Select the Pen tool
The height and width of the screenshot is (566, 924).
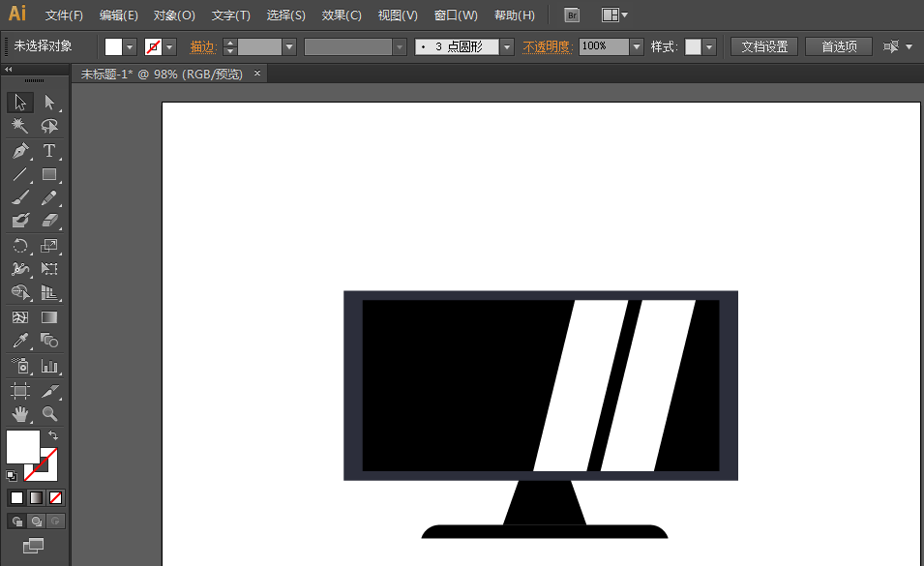[x=19, y=151]
